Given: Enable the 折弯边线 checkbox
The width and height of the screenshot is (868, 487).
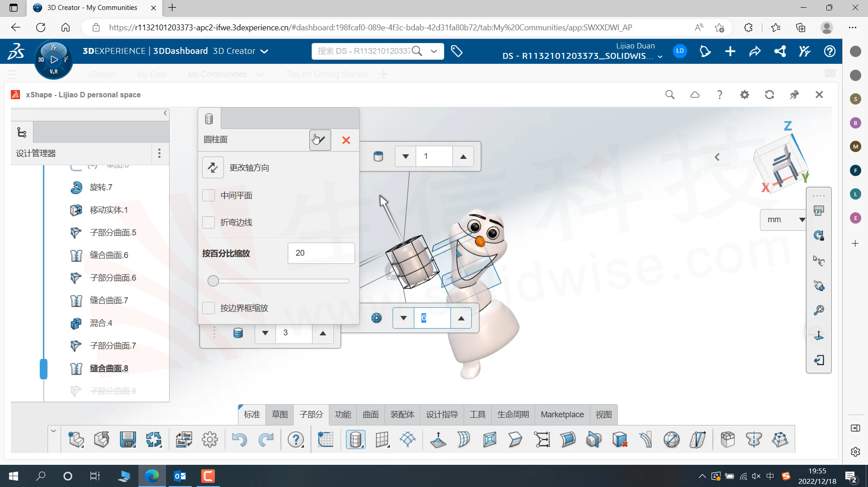Looking at the screenshot, I should (x=209, y=222).
